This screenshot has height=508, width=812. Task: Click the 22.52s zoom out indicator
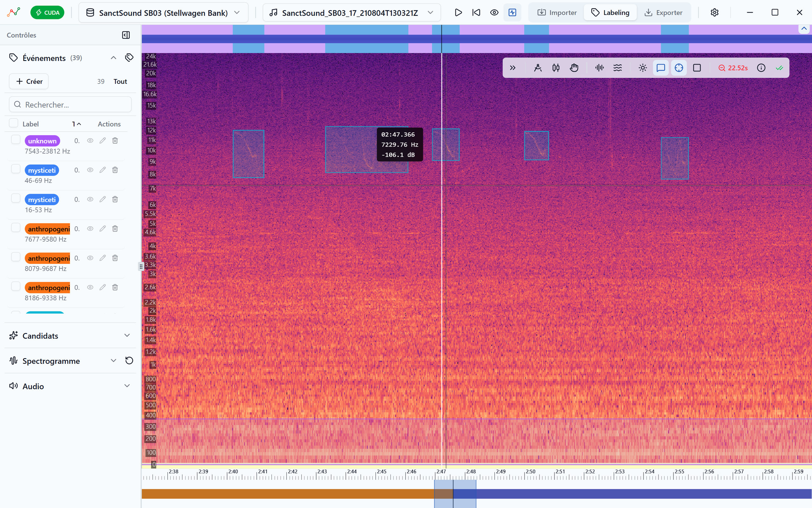(733, 68)
